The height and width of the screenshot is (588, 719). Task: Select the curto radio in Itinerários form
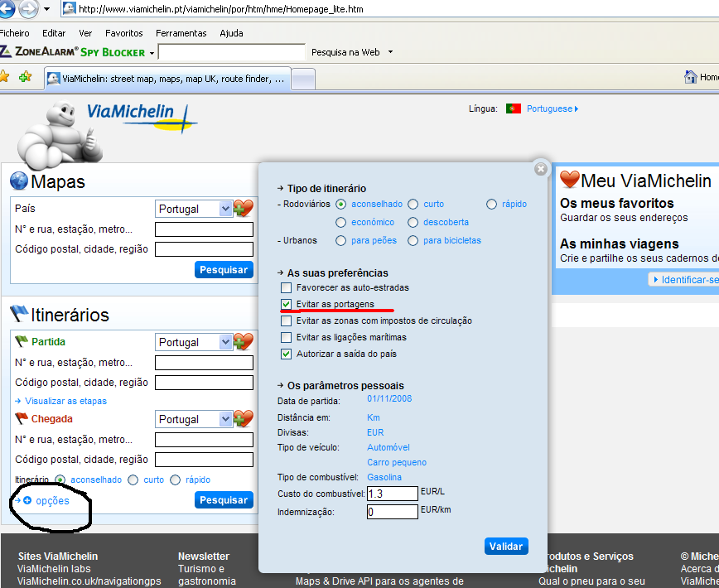pos(133,480)
